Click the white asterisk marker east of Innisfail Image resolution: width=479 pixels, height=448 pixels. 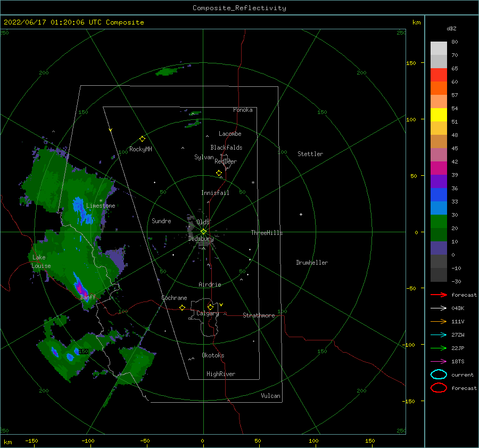click(253, 183)
